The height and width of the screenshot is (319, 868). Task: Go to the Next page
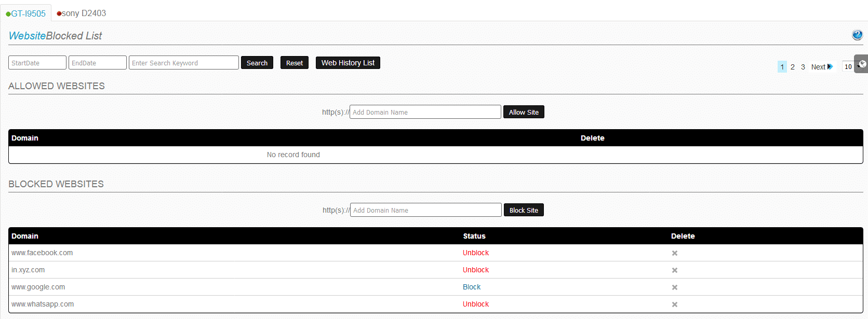[822, 66]
